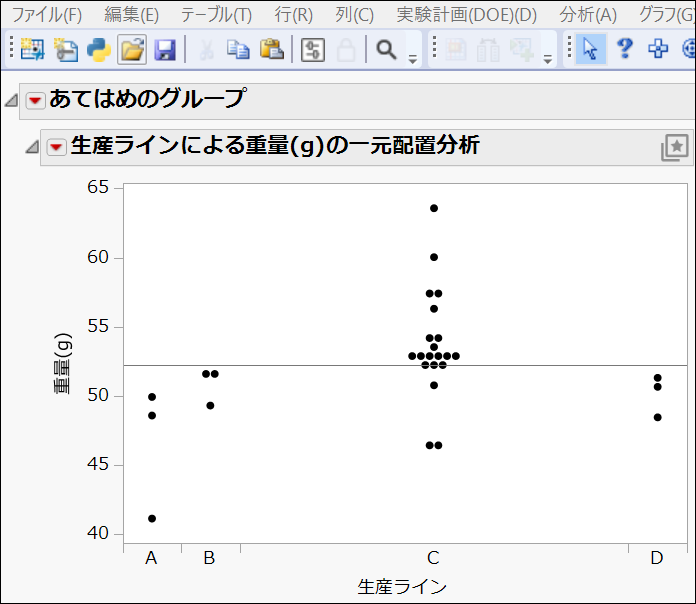Click the greyed add-graph toolbar icon
696x604 pixels.
click(522, 49)
